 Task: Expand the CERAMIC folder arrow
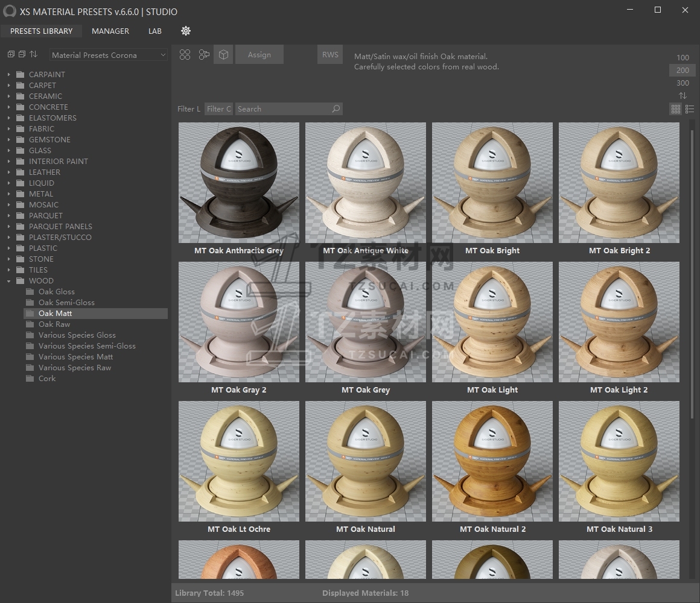coord(8,96)
